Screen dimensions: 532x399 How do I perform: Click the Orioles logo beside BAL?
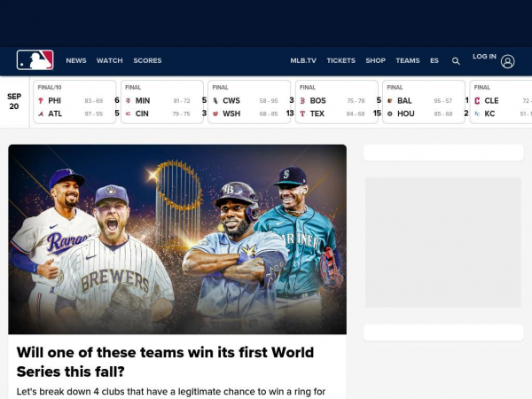click(390, 101)
